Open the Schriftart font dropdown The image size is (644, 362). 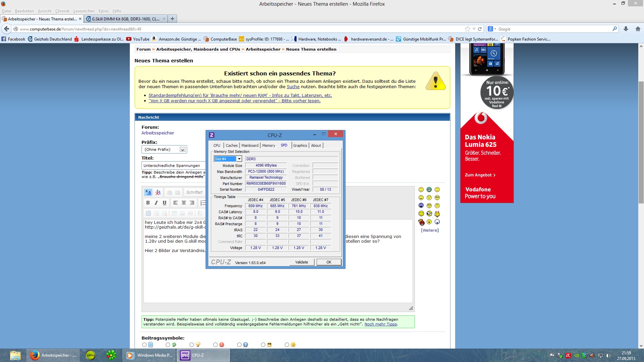[194, 192]
